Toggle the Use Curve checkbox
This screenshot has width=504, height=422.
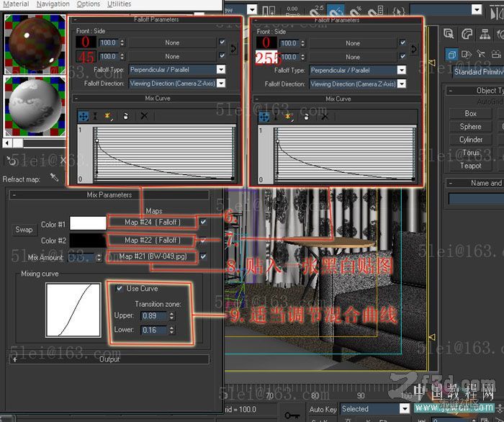click(x=120, y=288)
